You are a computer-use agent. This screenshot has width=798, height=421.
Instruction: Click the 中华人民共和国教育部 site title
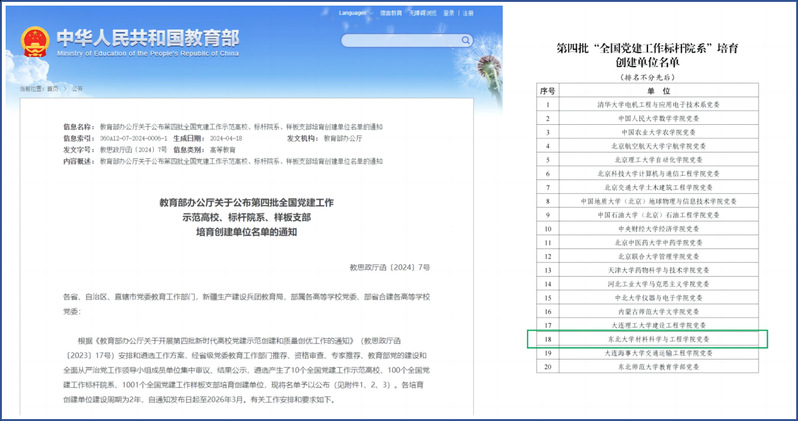coord(147,36)
